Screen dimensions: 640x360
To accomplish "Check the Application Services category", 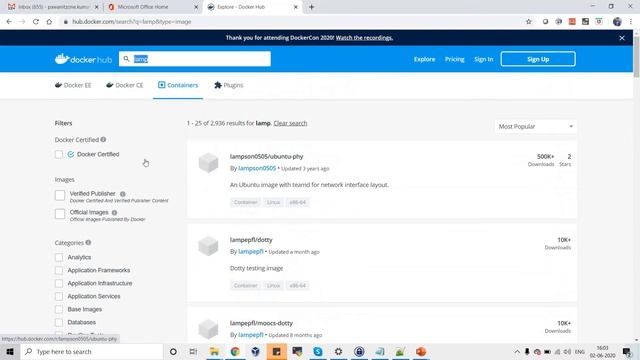I will [59, 296].
